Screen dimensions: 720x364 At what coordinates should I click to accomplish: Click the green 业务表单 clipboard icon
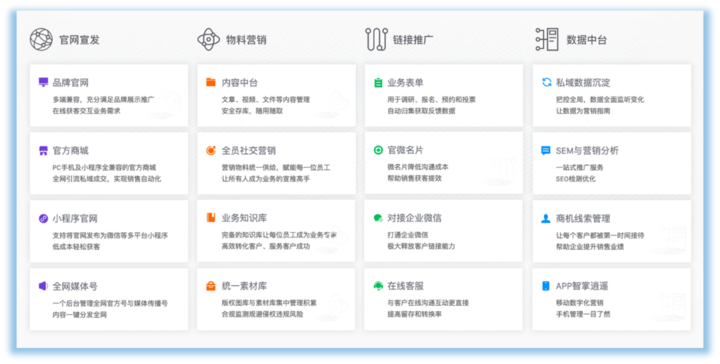click(x=378, y=83)
